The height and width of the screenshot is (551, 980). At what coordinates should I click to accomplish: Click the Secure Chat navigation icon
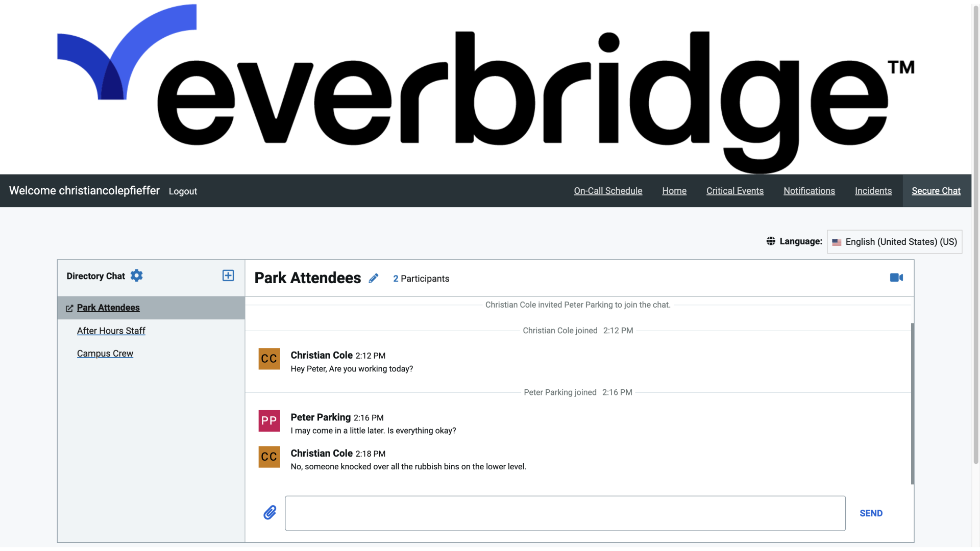(x=936, y=190)
